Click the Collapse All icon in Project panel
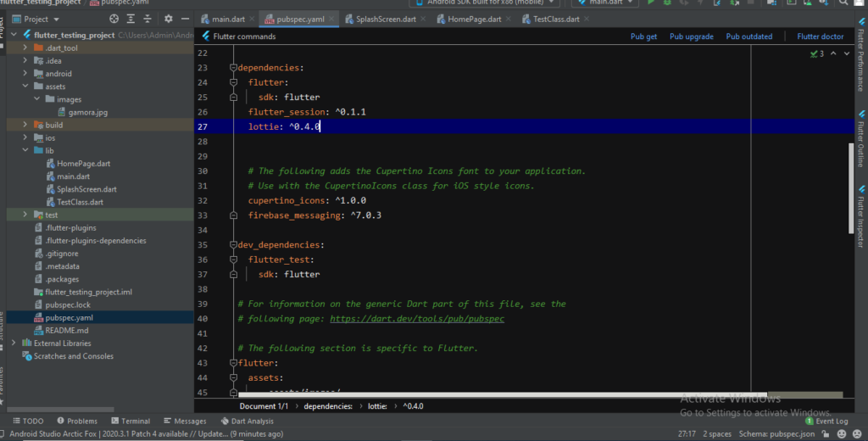Viewport: 868px width, 441px height. click(x=147, y=19)
